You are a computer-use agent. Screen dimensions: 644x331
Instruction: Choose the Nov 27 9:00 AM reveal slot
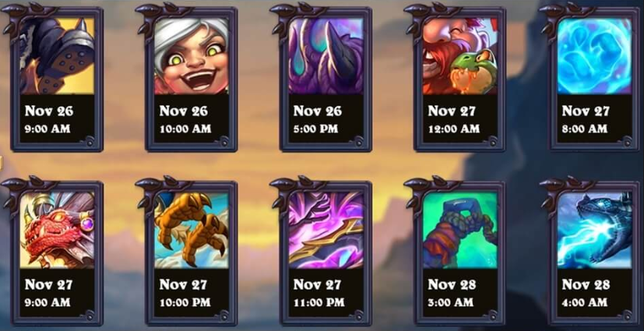tap(49, 293)
